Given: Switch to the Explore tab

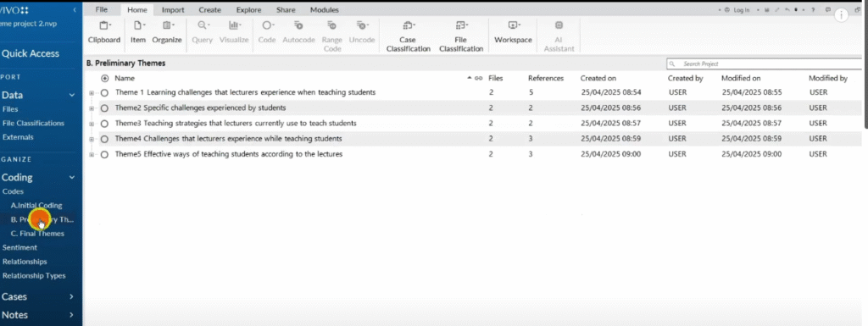Looking at the screenshot, I should (248, 10).
